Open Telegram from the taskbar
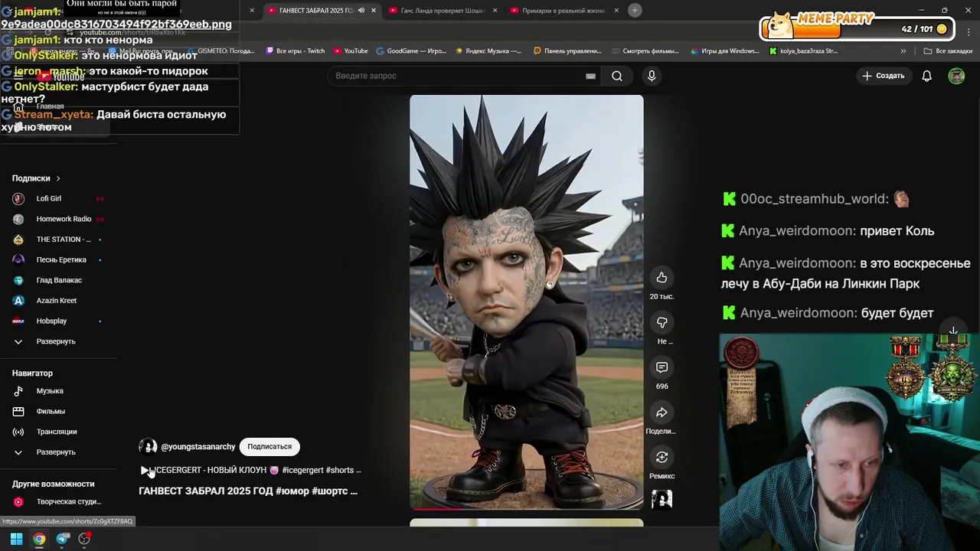Screen dimensions: 980x551 [63, 539]
